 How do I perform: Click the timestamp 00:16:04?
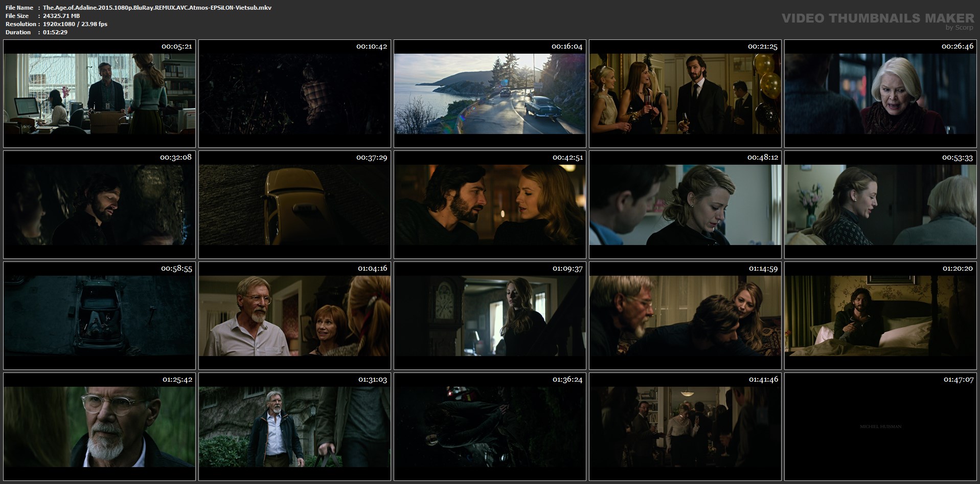tap(567, 47)
